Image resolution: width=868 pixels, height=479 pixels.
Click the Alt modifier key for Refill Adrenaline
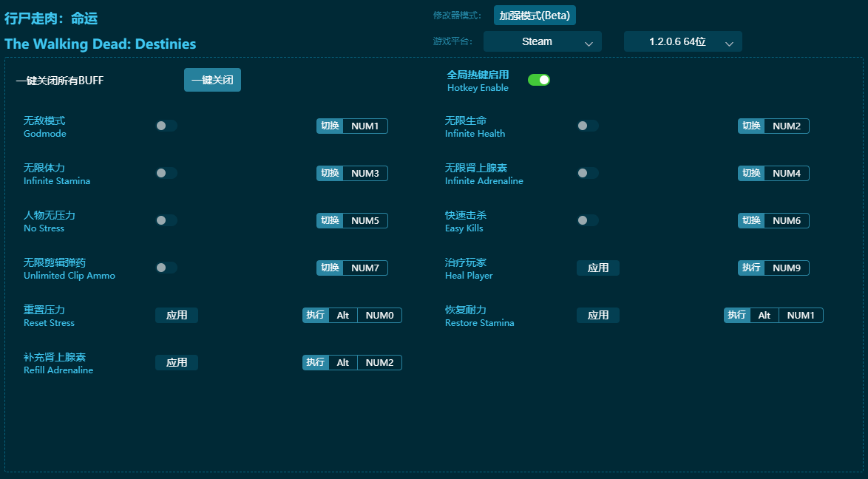[x=343, y=362]
